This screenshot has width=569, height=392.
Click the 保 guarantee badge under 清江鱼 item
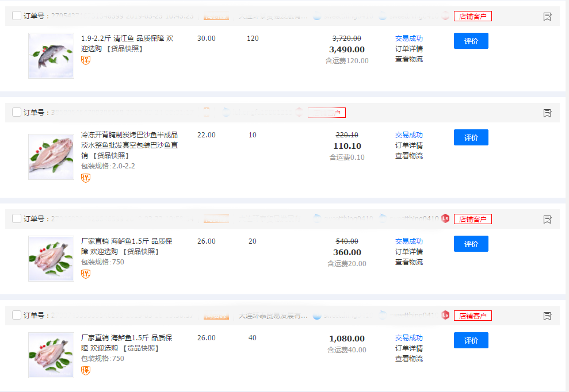[x=86, y=60]
